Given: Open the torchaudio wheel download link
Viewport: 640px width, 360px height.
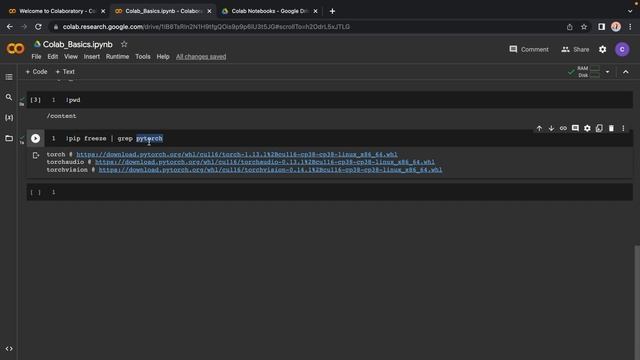Looking at the screenshot, I should pyautogui.click(x=265, y=162).
